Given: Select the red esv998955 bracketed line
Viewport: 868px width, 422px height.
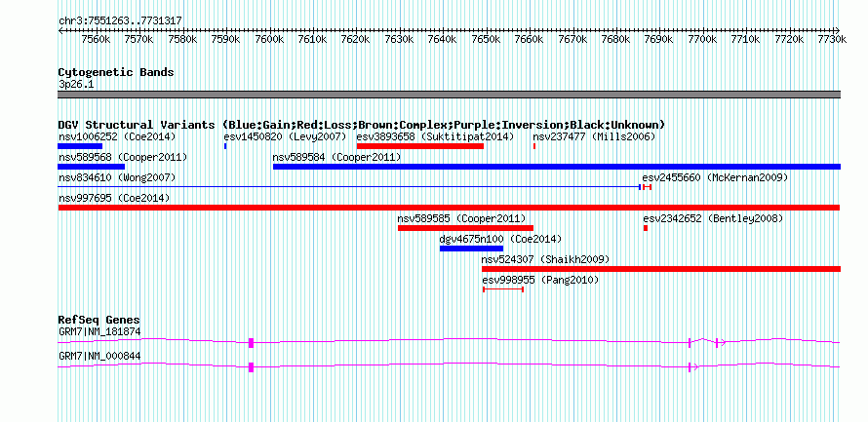Looking at the screenshot, I should (x=503, y=289).
